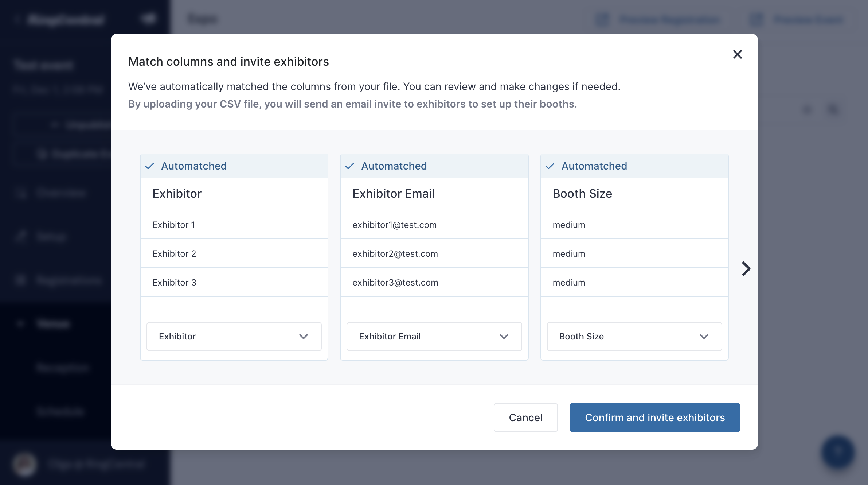Click Confirm and invite exhibitors
This screenshot has height=485, width=868.
655,418
